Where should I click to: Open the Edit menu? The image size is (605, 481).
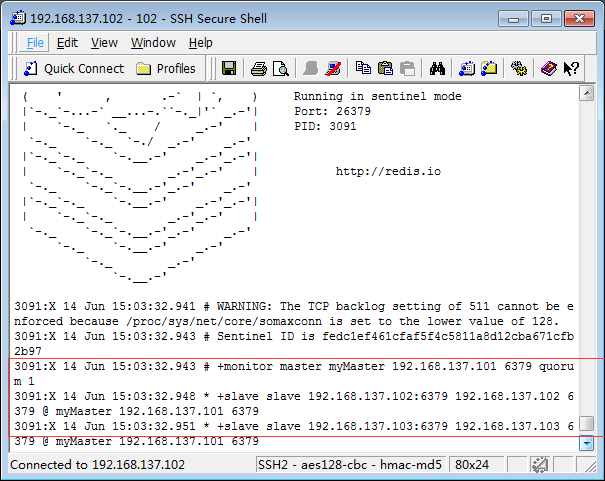click(x=67, y=42)
